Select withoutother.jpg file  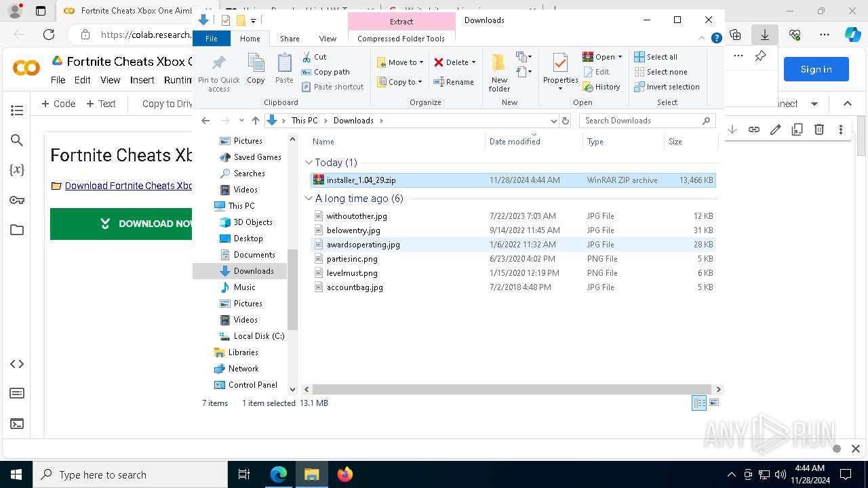[513, 216]
